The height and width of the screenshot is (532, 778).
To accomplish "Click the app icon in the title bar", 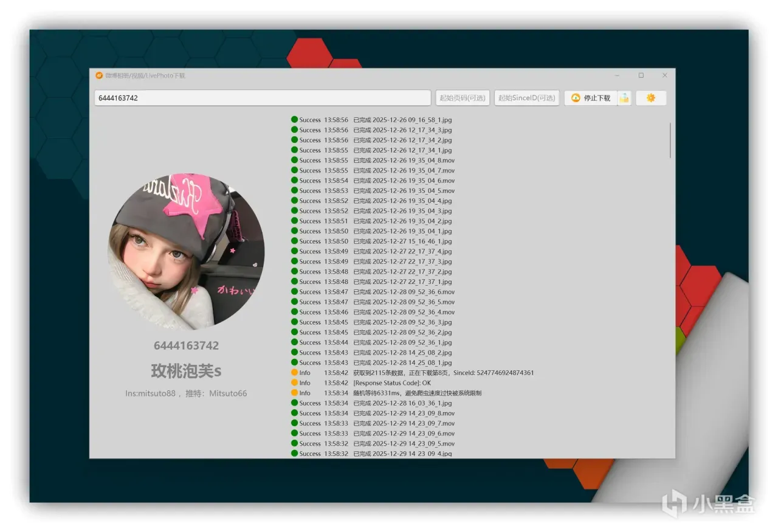I will [99, 75].
